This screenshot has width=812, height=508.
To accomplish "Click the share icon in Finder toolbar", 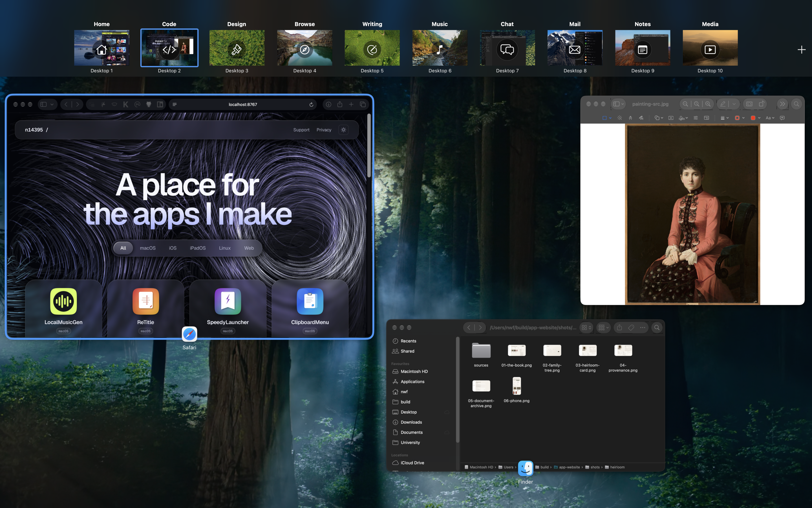I will (x=619, y=328).
